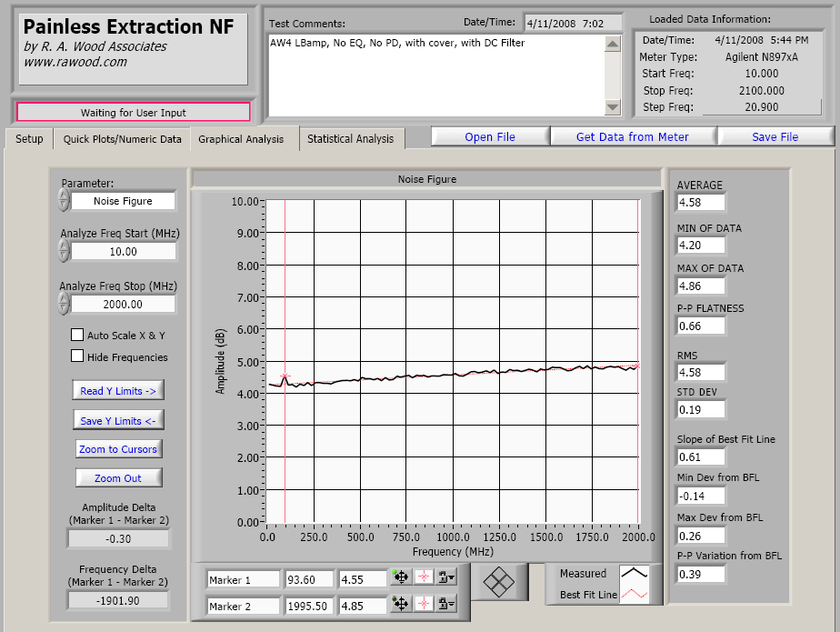Click the Stop Freq value 2100.000
Screen dimensions: 840x632
point(762,91)
